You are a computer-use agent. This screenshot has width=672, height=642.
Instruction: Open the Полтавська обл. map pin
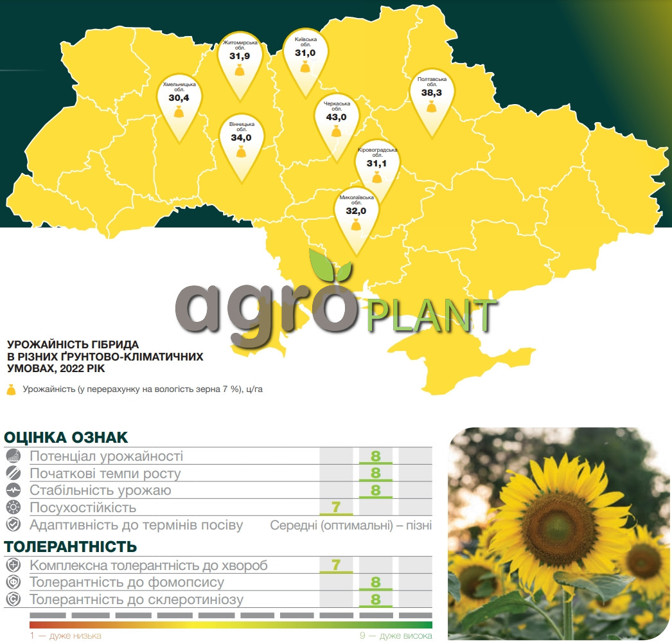[x=432, y=102]
